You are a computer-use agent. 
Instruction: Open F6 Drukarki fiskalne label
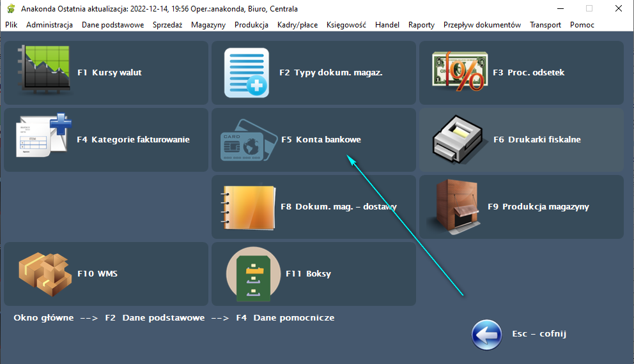point(537,140)
